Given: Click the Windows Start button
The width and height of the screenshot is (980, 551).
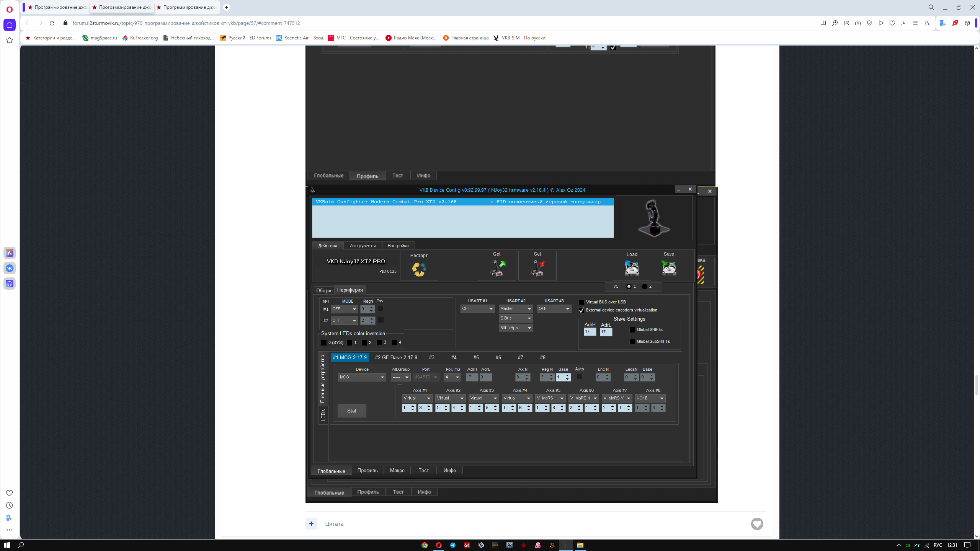Looking at the screenshot, I should click(7, 545).
